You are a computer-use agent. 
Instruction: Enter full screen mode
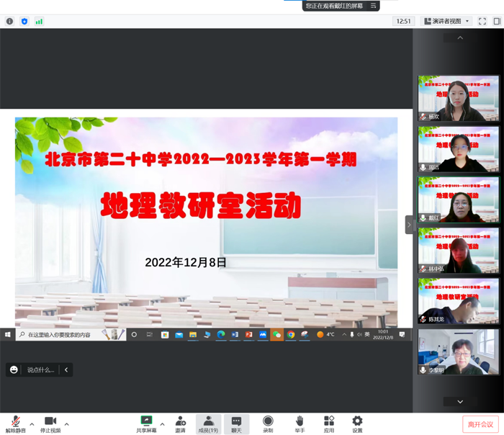(x=482, y=21)
